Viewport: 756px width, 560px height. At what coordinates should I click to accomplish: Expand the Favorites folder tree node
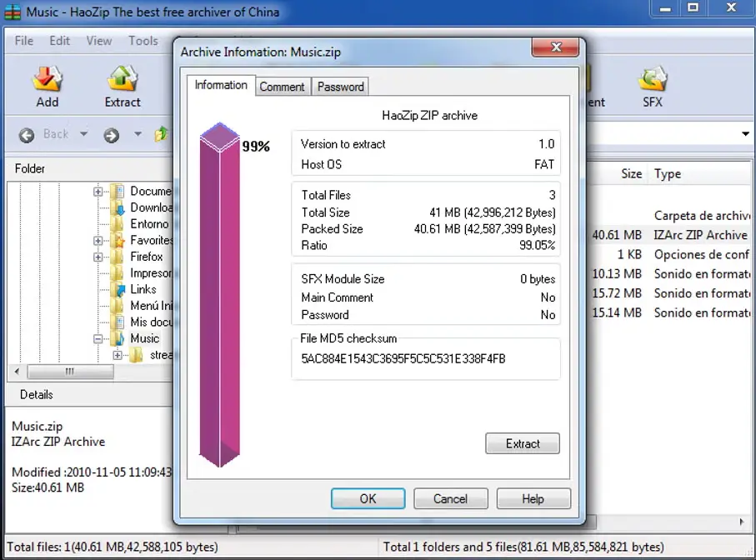coord(98,241)
